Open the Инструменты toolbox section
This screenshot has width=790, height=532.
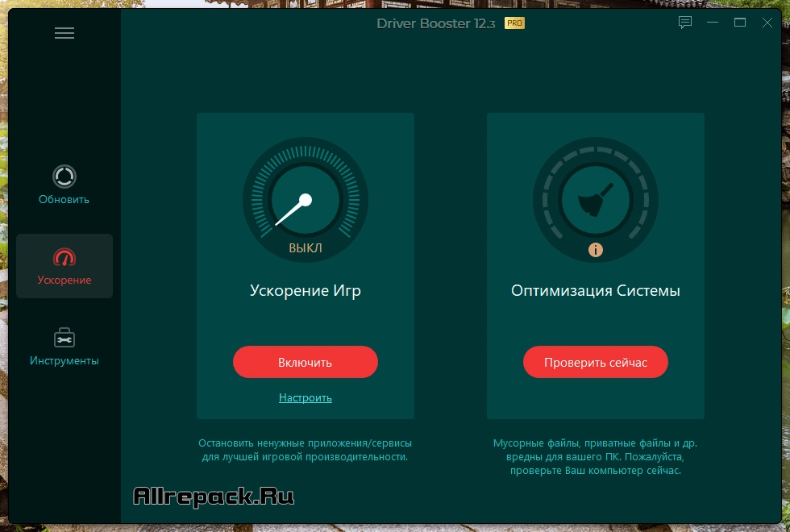click(x=64, y=347)
